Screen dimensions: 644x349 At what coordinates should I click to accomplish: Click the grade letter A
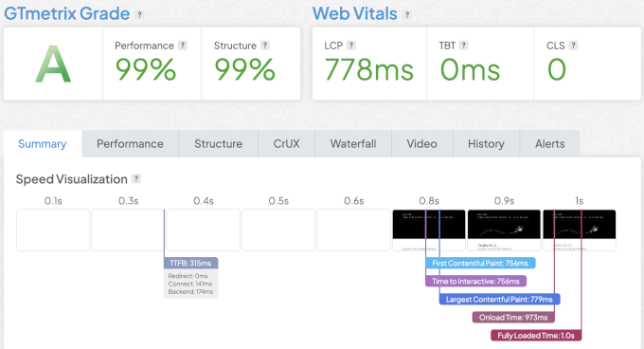(53, 64)
